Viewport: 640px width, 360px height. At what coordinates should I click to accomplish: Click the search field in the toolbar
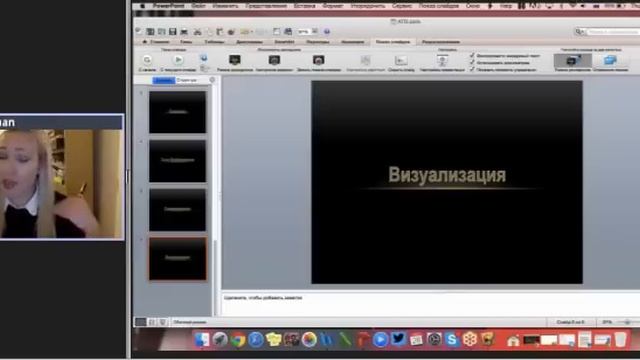[613, 31]
